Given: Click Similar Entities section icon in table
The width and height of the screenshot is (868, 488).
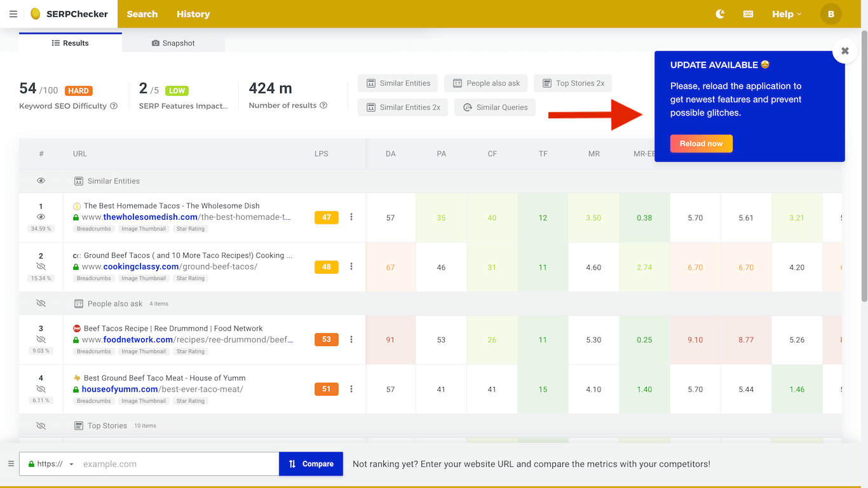Looking at the screenshot, I should 79,181.
